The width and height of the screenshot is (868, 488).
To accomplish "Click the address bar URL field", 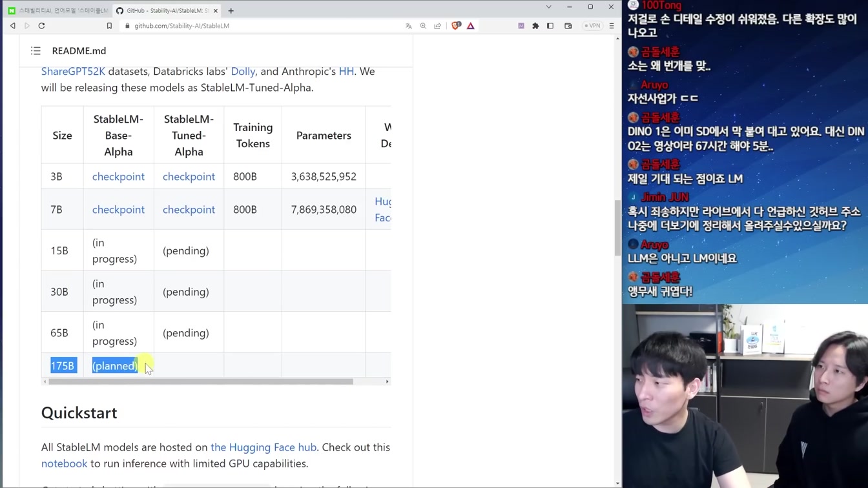I will [x=258, y=26].
